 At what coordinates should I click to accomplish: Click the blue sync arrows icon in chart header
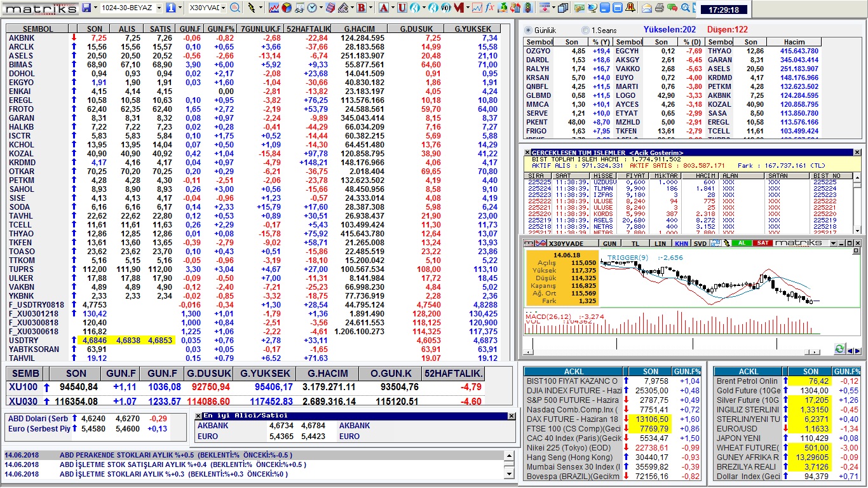click(715, 243)
